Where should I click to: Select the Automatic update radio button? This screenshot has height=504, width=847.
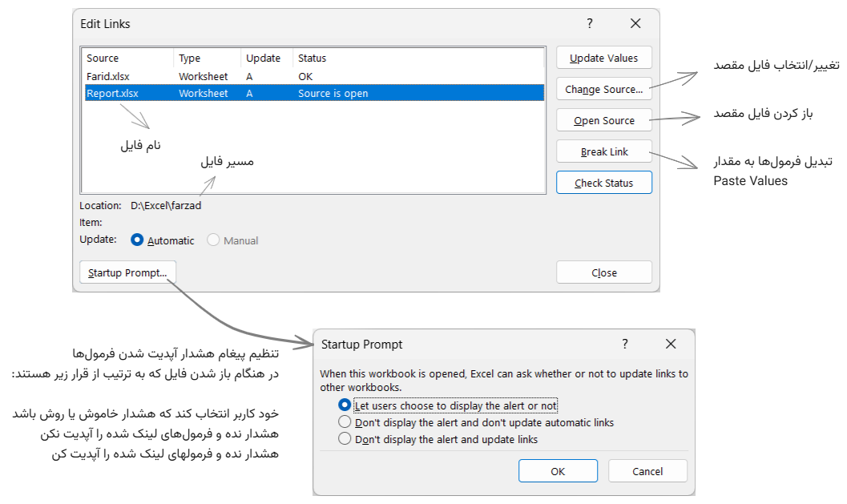(x=137, y=240)
